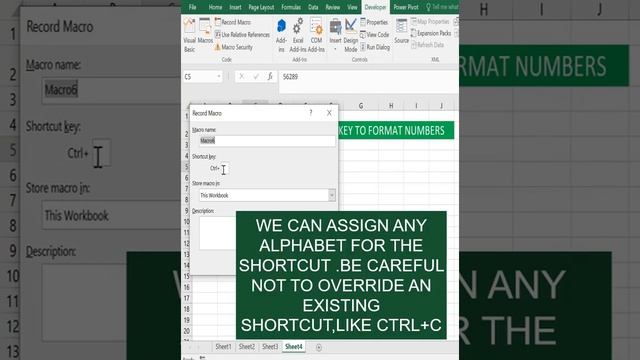
Task: Open the Macros list button
Action: coord(205,31)
